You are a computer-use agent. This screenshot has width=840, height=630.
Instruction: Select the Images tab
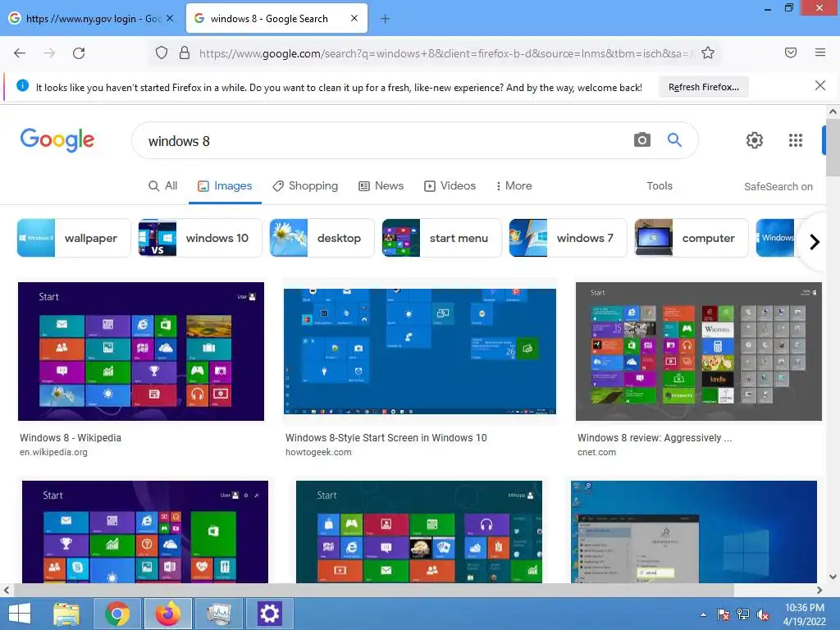click(x=225, y=186)
